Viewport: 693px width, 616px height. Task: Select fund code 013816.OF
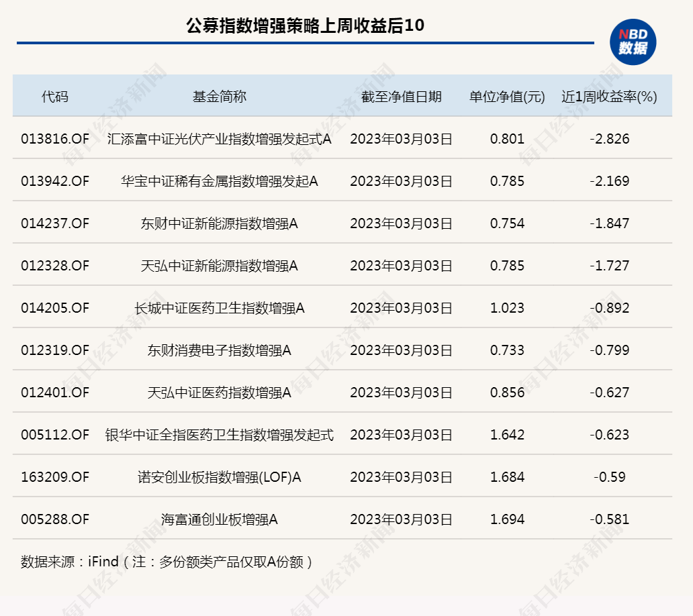(55, 139)
